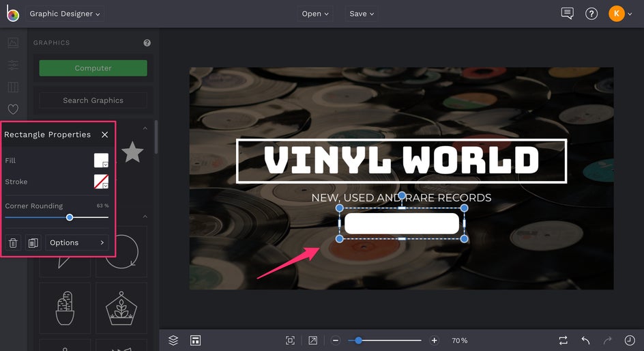
Task: Zoom in with the plus icon
Action: [x=434, y=340]
